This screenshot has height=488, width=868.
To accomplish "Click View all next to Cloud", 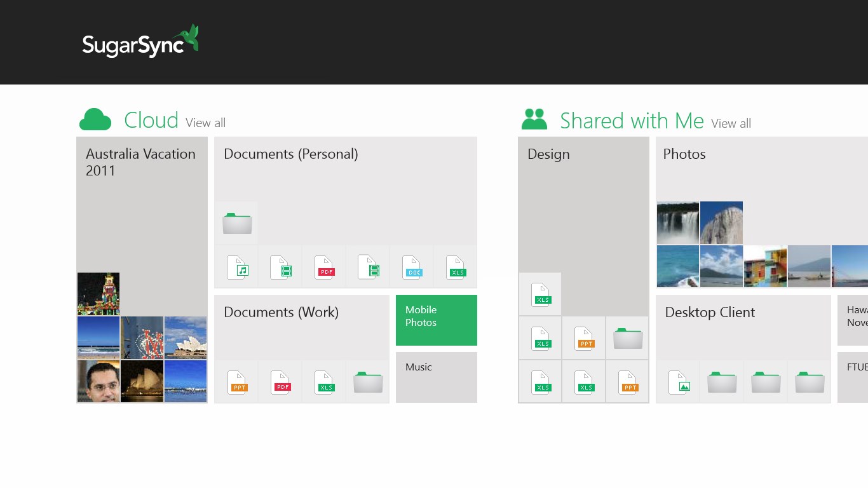I will 205,123.
